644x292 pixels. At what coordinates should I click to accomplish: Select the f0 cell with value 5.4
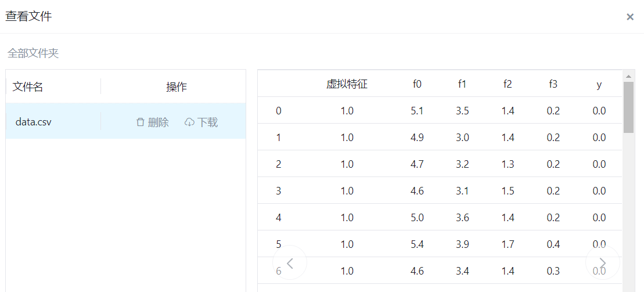click(417, 244)
